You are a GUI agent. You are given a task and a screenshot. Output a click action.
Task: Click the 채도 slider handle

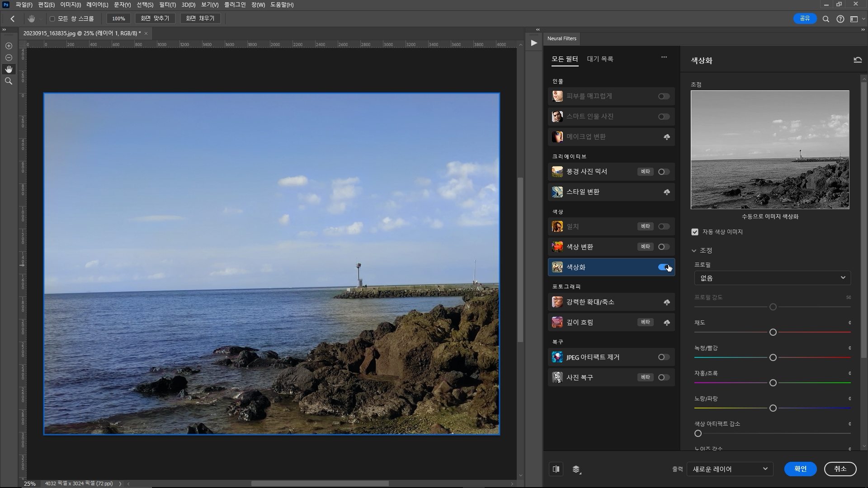(773, 332)
